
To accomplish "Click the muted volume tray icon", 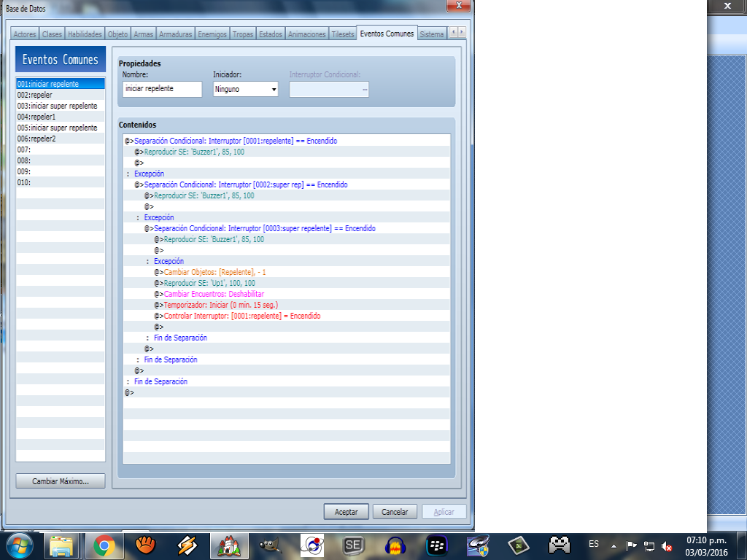I will [x=667, y=547].
